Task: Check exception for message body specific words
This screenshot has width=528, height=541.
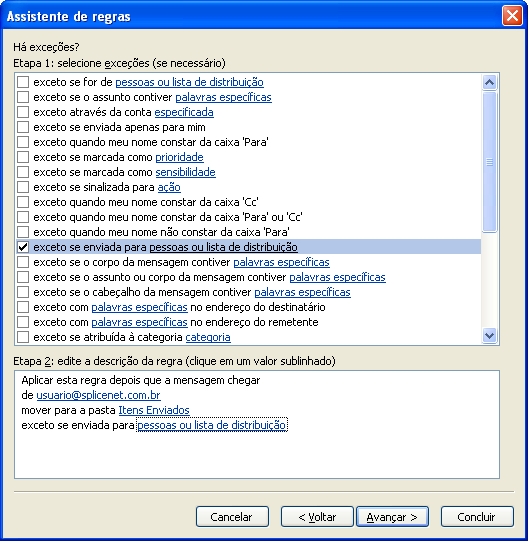Action: (23, 262)
